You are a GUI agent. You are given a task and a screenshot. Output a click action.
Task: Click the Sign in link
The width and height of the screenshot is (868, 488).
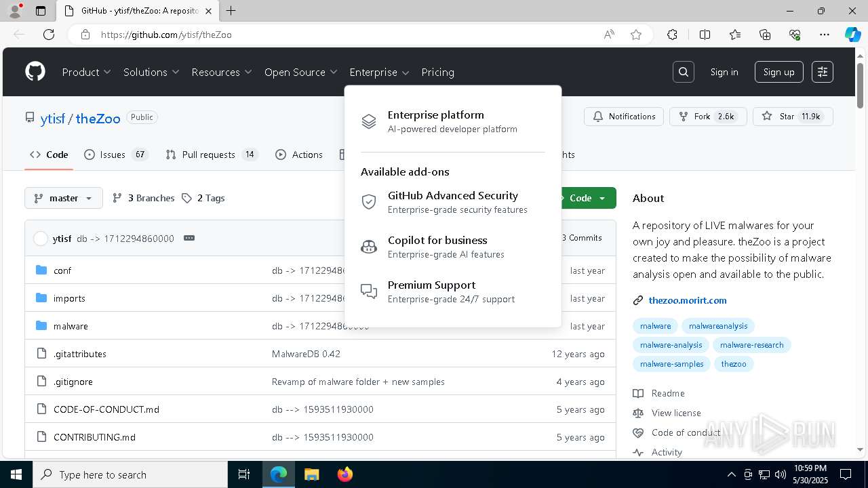(724, 72)
